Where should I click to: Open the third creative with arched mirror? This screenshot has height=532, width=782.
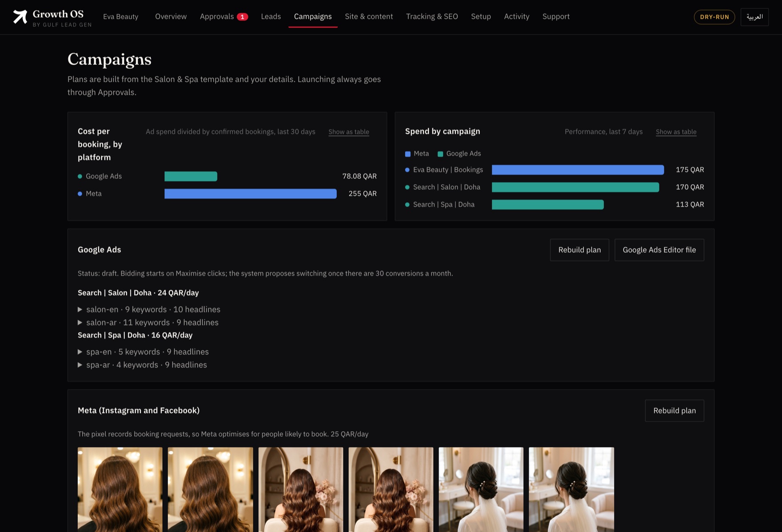(301, 489)
